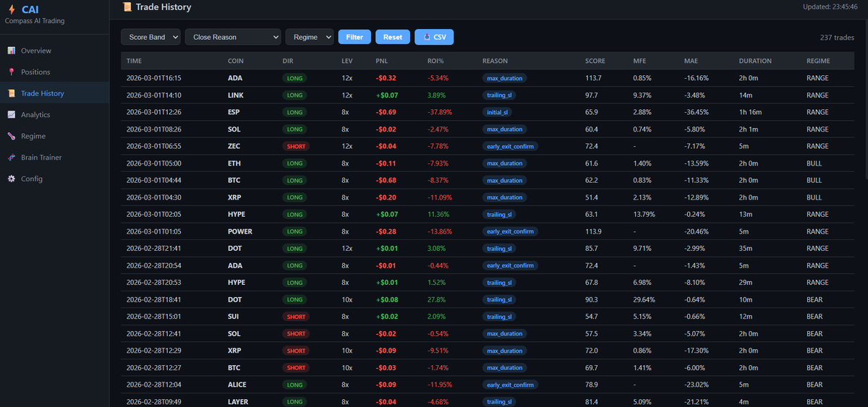Select the Trade History menu item
Viewport: 868px width, 407px height.
[x=54, y=93]
